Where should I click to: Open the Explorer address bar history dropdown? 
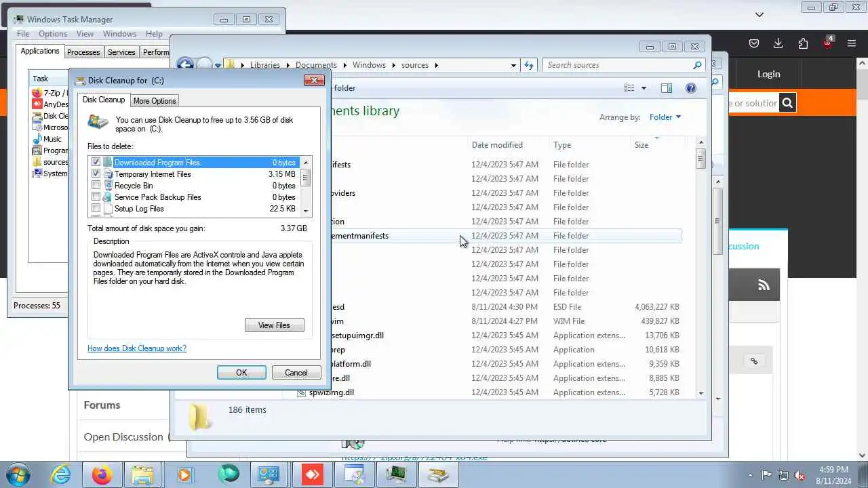pos(513,65)
